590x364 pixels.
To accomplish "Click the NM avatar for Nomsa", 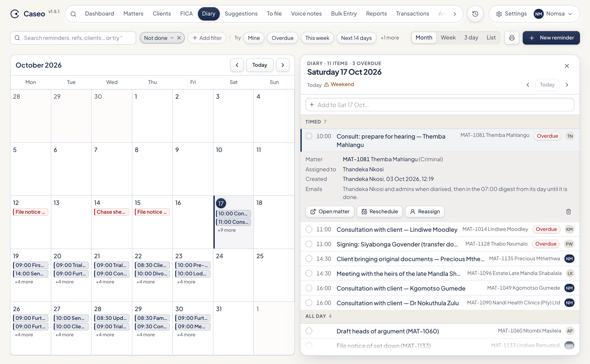I will click(539, 14).
